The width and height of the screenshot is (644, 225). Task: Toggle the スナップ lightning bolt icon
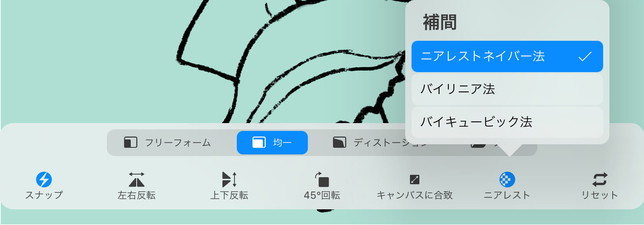tap(44, 180)
